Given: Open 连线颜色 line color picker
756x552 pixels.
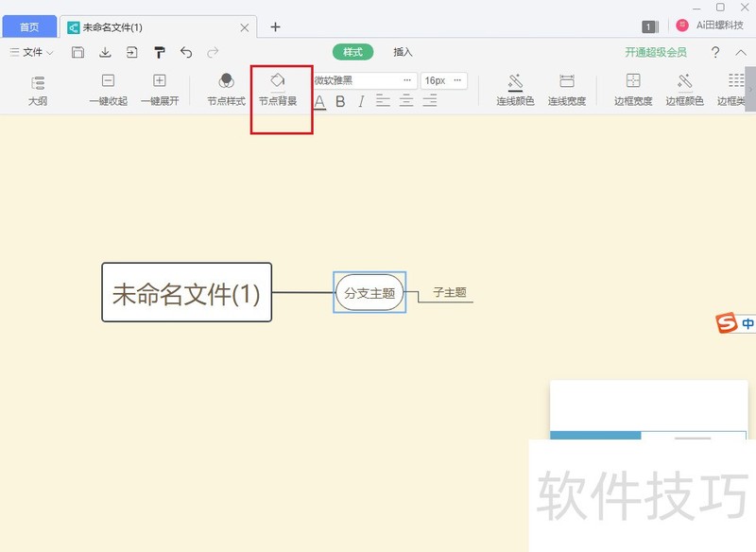Looking at the screenshot, I should 515,90.
